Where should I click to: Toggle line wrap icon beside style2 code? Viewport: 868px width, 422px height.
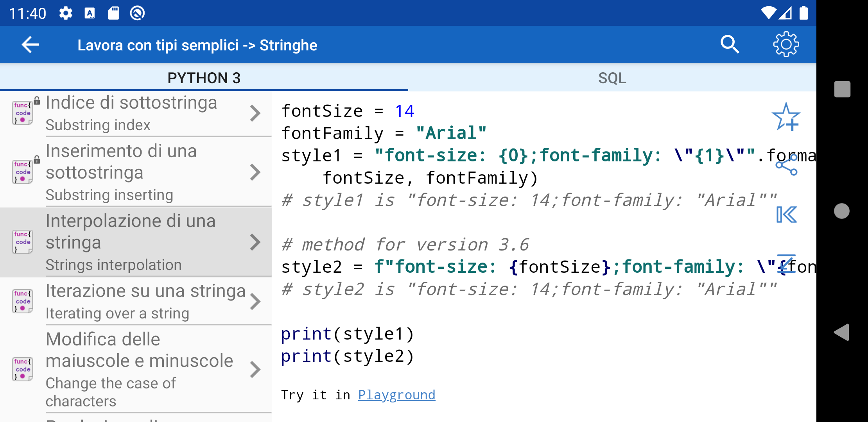(786, 264)
